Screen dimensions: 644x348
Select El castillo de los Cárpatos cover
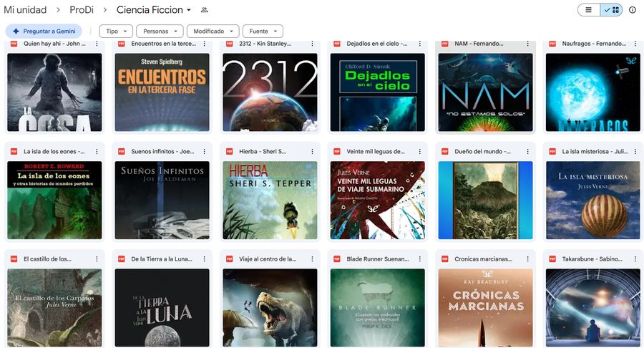[x=54, y=308]
